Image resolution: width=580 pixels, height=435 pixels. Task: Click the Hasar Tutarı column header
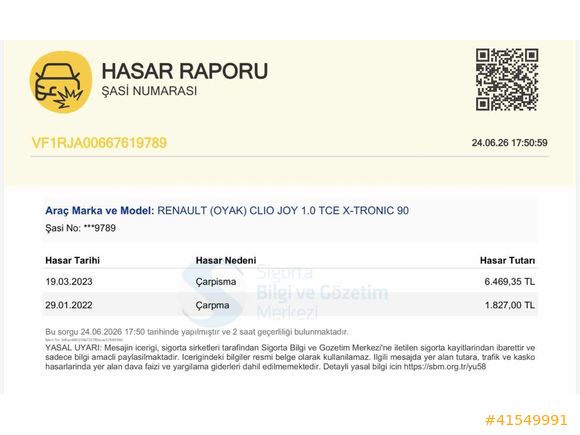pyautogui.click(x=507, y=260)
